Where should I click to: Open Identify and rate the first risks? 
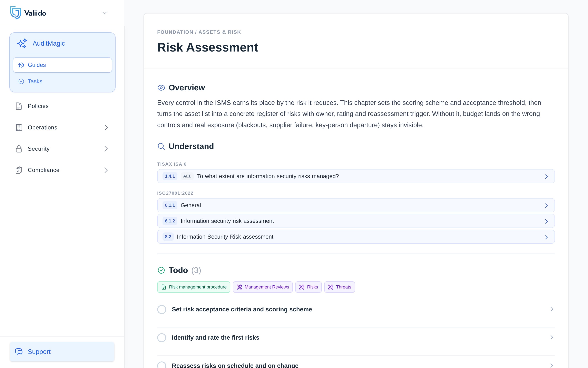216,338
